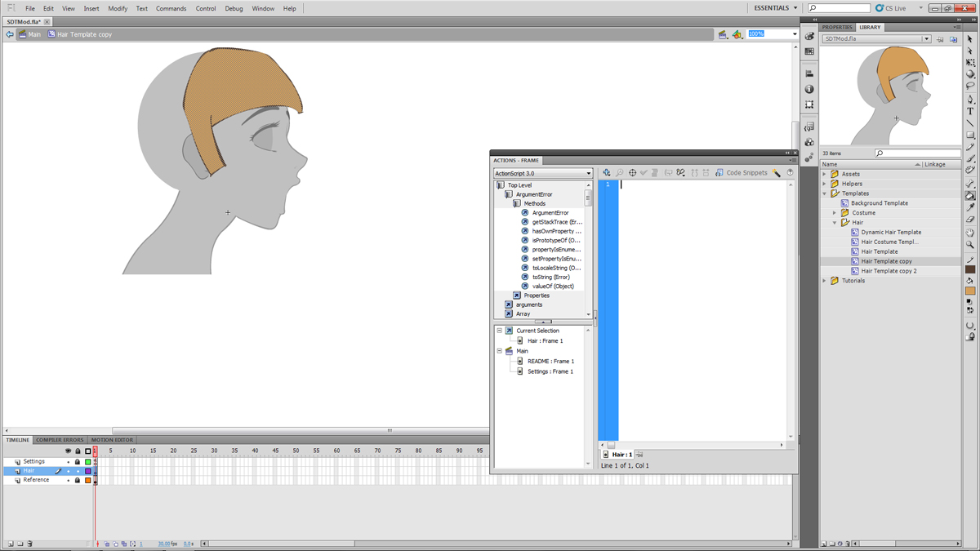Open the ActionScript 3.0 version dropdown
980x551 pixels.
pyautogui.click(x=543, y=173)
